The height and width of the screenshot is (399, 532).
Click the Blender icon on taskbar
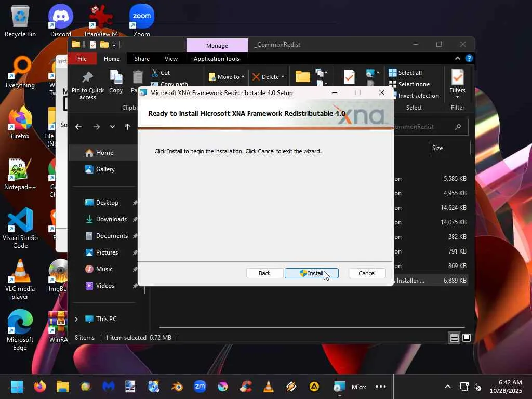click(x=177, y=387)
